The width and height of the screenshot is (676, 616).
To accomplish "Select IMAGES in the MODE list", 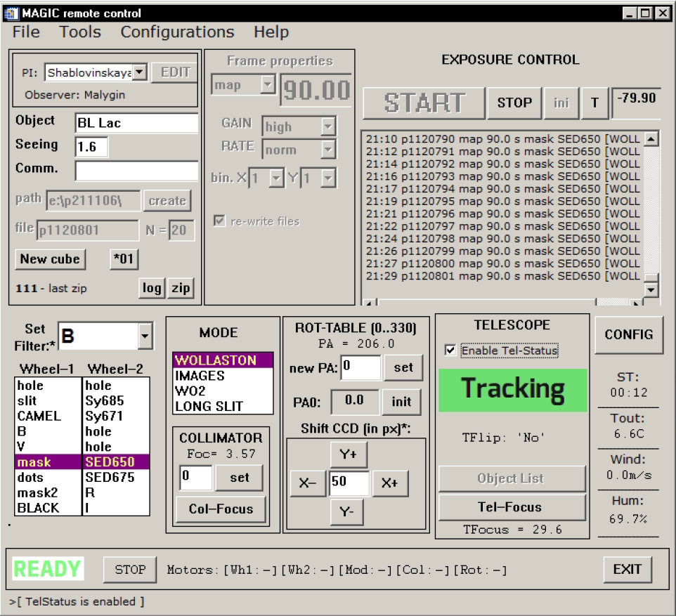I will tap(200, 376).
